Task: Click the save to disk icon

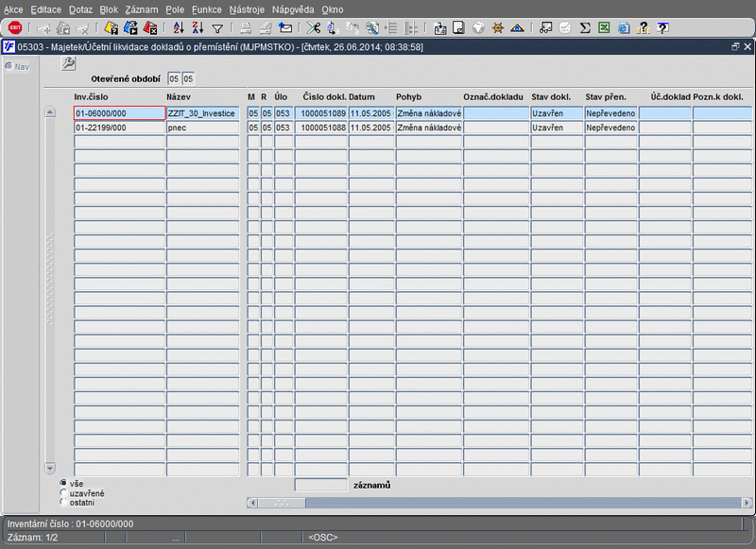Action: (440, 28)
